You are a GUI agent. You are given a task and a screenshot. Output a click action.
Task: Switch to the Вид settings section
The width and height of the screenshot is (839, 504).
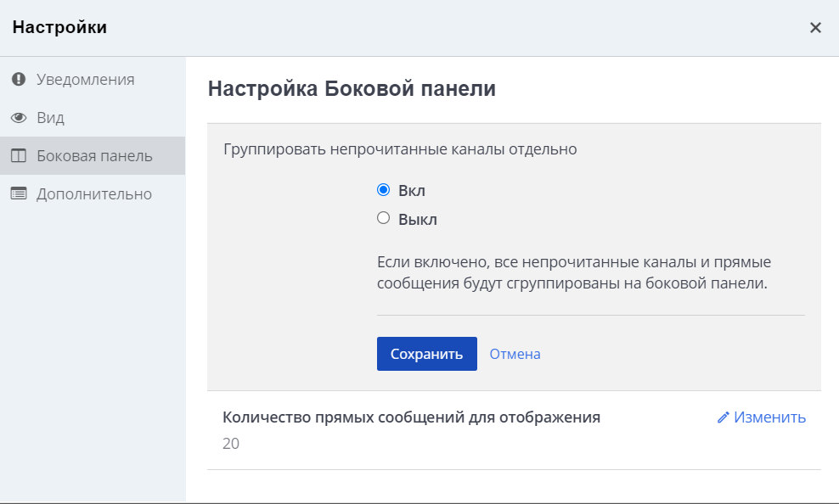pos(51,118)
